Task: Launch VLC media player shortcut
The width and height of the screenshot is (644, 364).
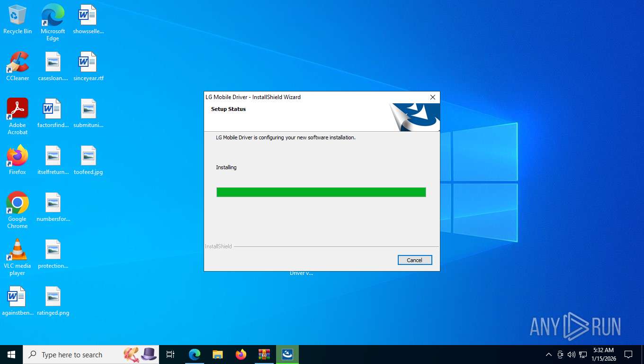Action: point(18,257)
